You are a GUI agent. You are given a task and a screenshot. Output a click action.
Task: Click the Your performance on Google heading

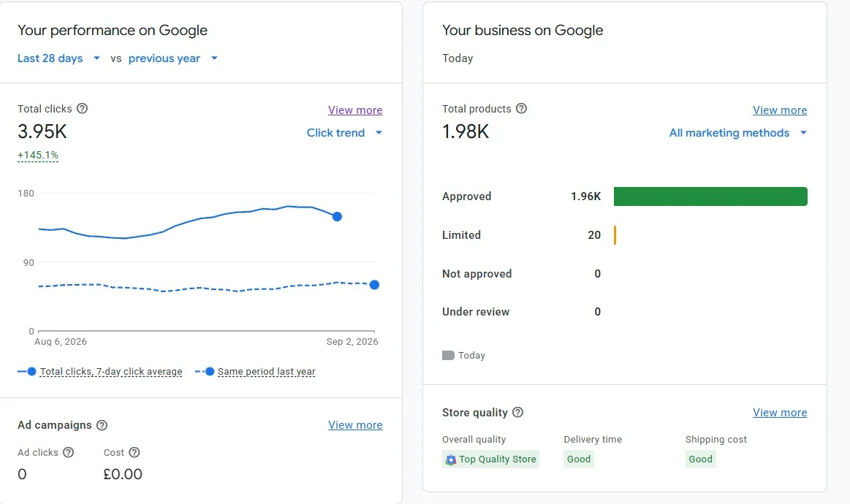(x=113, y=31)
